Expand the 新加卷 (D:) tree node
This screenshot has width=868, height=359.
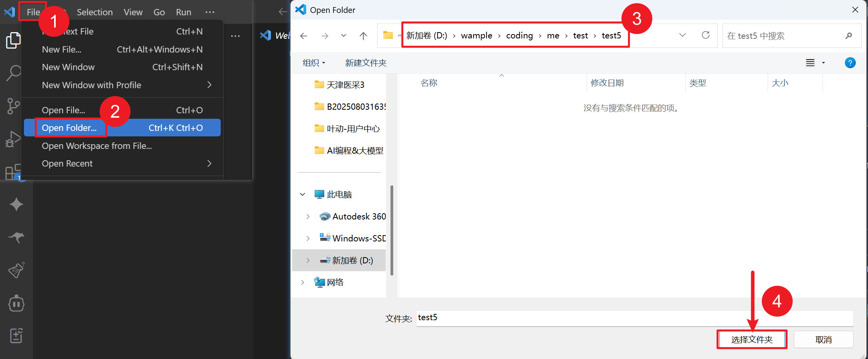[308, 260]
